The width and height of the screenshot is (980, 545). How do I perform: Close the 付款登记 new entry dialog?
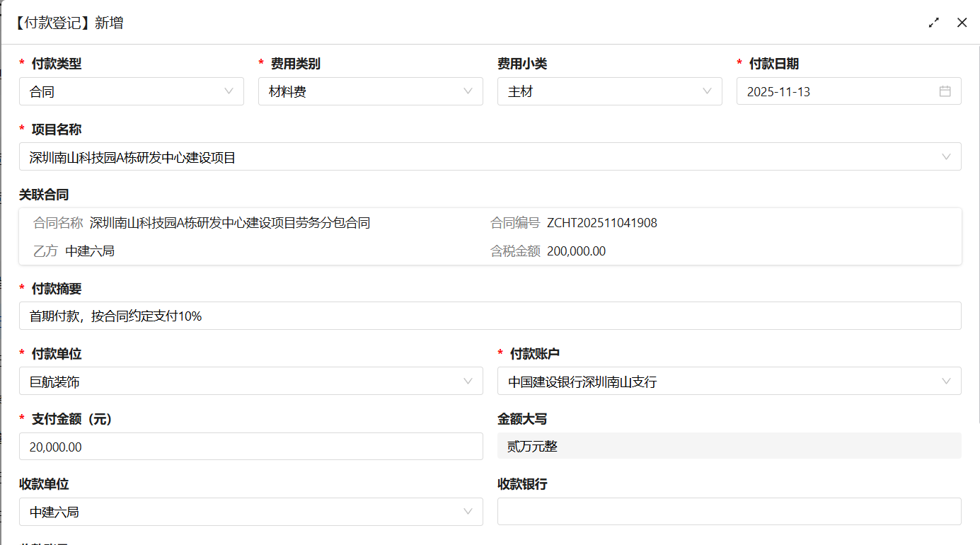[962, 23]
